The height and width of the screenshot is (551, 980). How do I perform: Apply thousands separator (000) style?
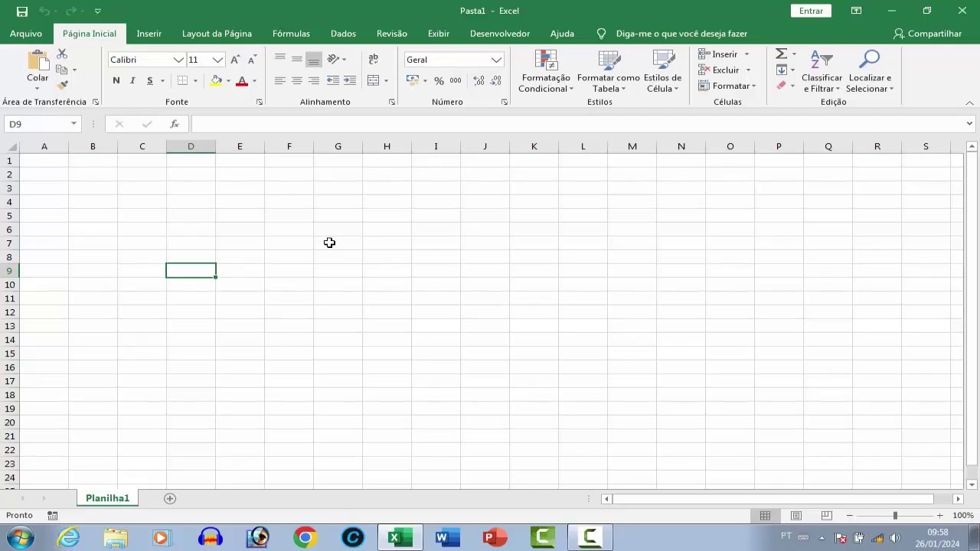(x=456, y=80)
